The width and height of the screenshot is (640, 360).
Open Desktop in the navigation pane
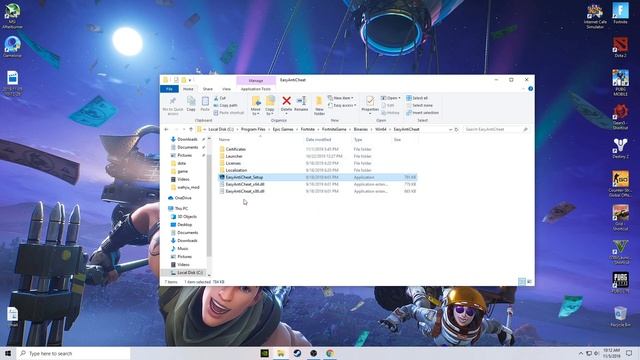pyautogui.click(x=184, y=224)
